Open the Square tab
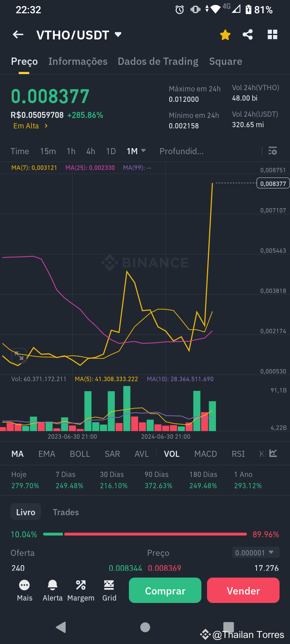290x644 pixels. [x=226, y=61]
